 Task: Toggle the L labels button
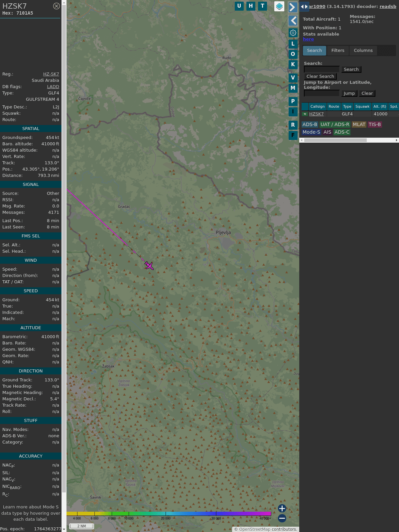point(293,44)
